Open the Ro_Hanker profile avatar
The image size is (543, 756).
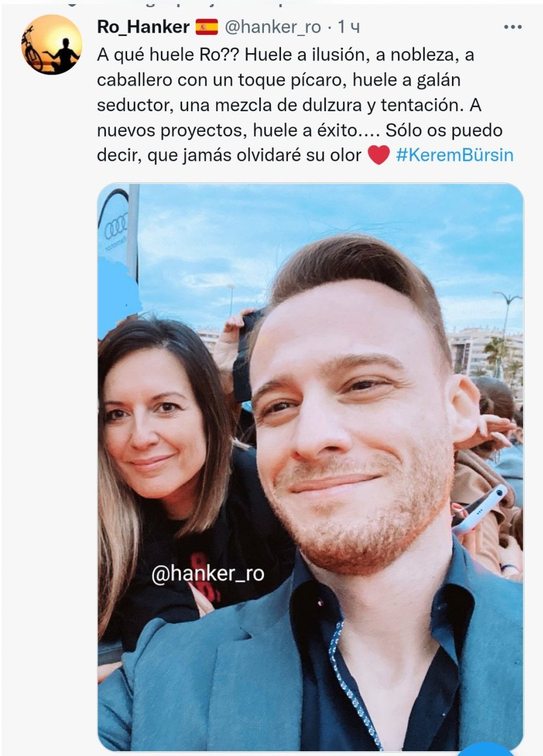[51, 44]
